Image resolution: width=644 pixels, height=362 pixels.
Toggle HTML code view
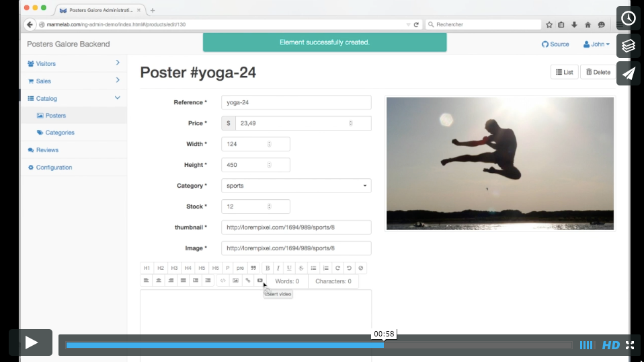coord(223,281)
